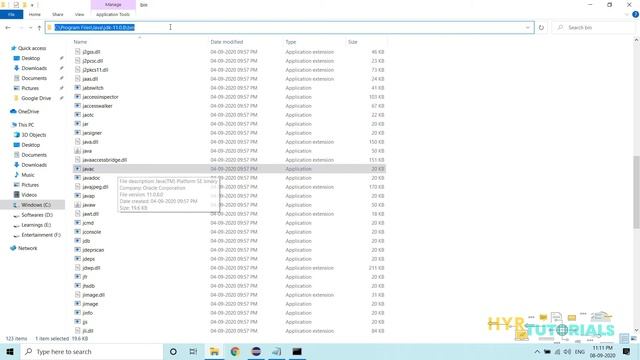Select the jaccessinspector application icon
640x360 pixels.
coord(78,97)
